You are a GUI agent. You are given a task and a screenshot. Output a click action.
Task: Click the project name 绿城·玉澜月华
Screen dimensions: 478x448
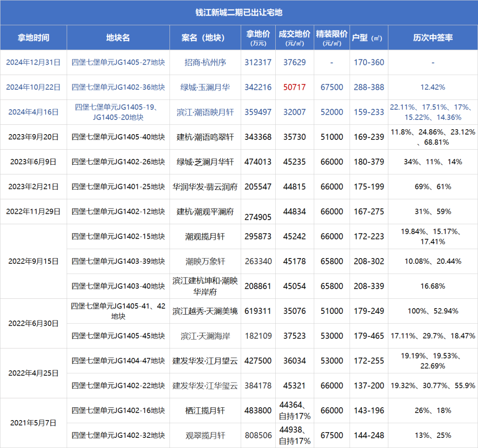(205, 87)
